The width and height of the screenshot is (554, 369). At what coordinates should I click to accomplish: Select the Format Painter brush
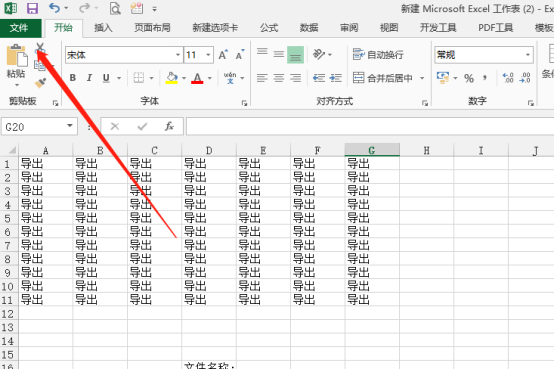40,83
